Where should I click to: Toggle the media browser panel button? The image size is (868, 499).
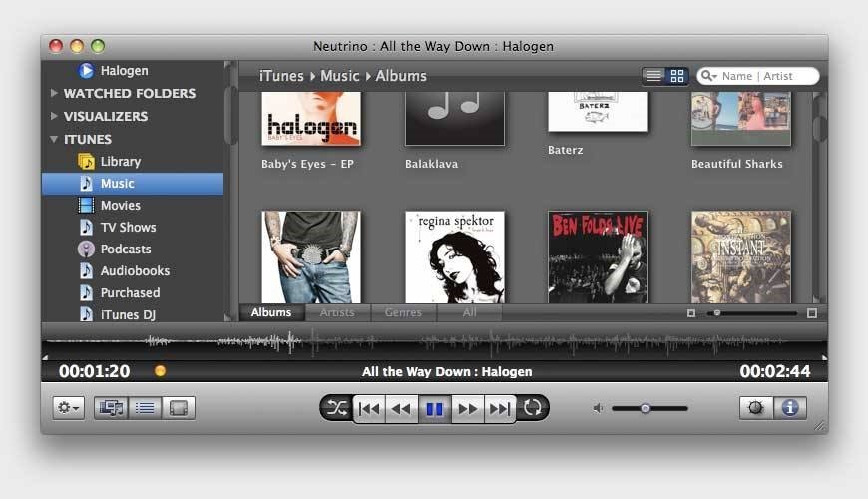coord(111,408)
